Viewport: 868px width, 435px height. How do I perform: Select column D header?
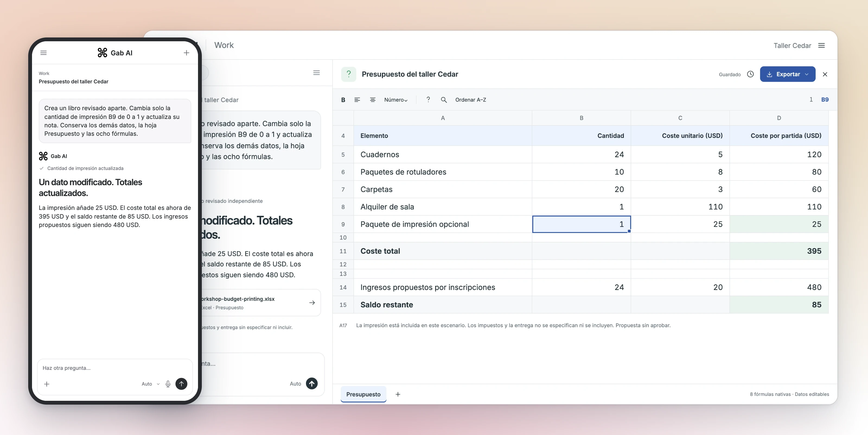tap(779, 118)
